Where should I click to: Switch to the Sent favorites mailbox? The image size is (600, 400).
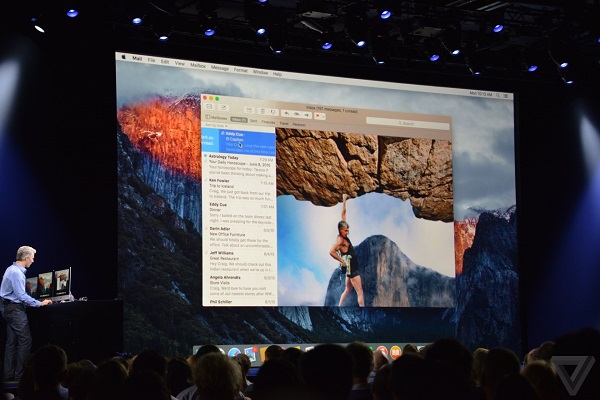(x=254, y=120)
